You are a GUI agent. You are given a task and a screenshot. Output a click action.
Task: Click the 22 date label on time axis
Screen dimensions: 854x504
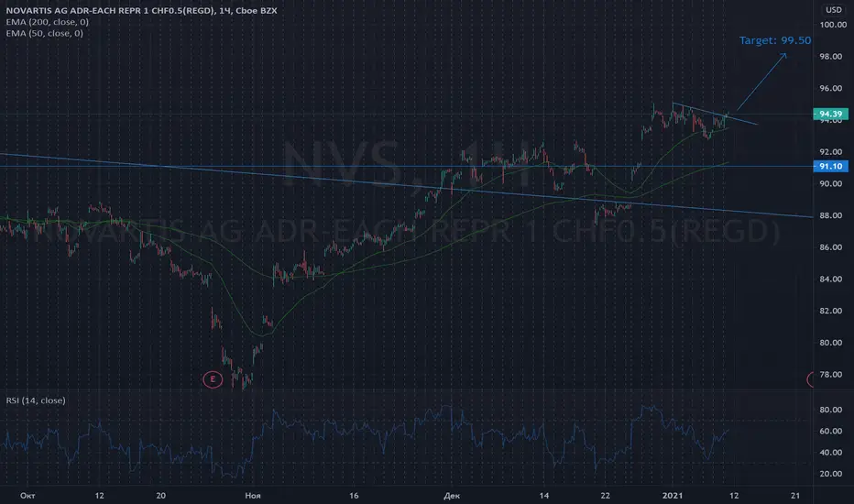tap(605, 495)
